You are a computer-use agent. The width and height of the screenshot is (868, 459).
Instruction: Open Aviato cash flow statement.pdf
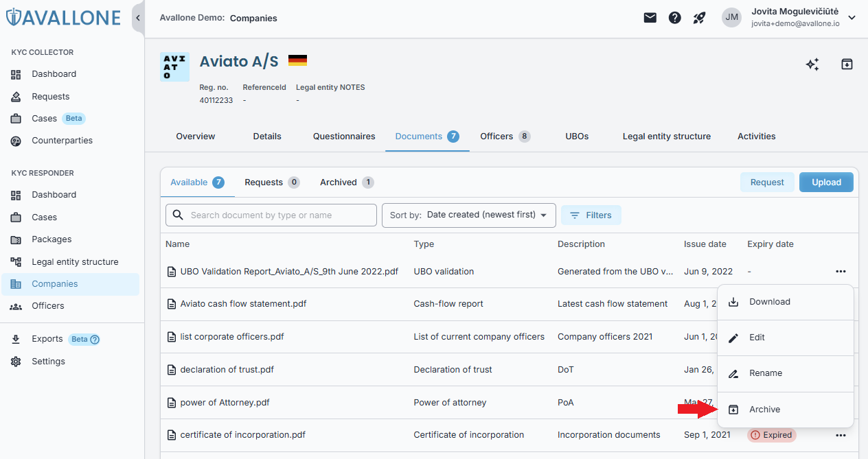pos(243,304)
